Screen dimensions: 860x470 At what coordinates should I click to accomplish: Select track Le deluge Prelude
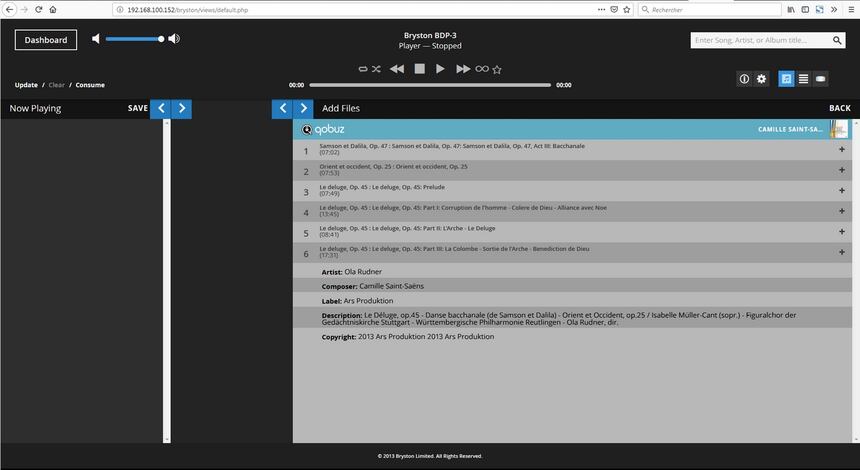click(572, 191)
